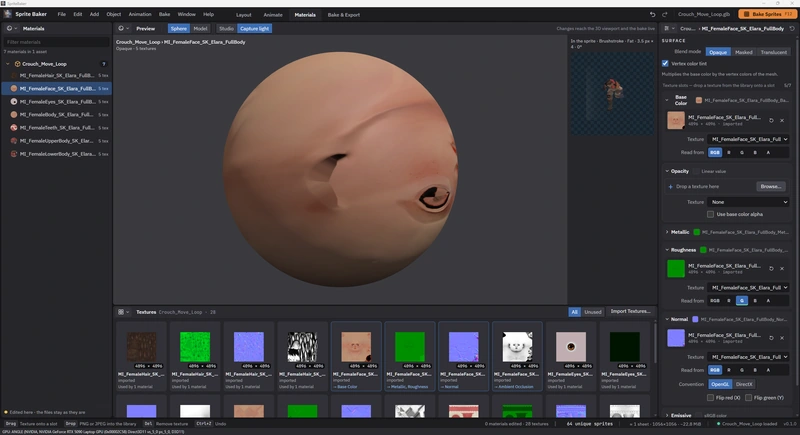This screenshot has height=435, width=800.
Task: Click MI_FemaleTeeth material sphere icon
Action: click(14, 127)
